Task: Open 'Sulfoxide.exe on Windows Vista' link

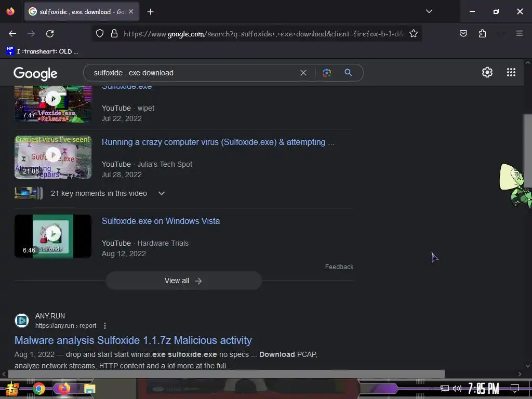Action: [x=161, y=221]
